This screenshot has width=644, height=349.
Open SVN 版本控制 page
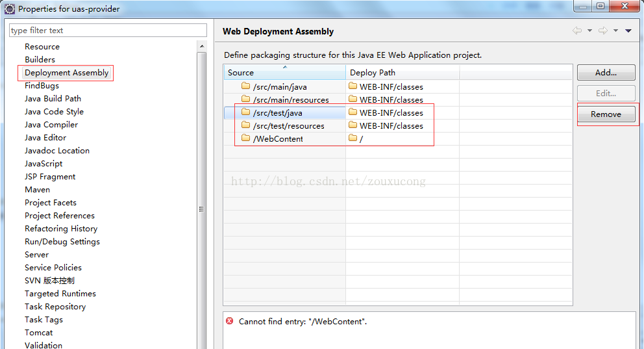(x=50, y=280)
